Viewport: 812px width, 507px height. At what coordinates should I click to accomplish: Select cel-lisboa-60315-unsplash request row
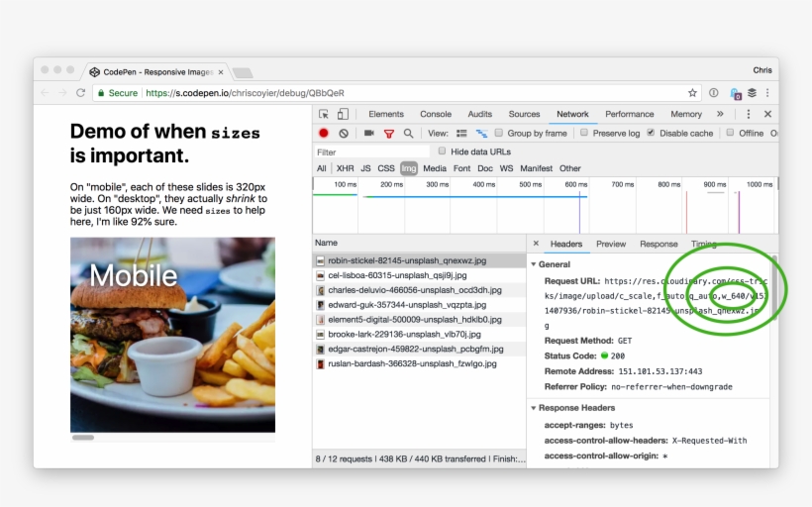point(396,275)
